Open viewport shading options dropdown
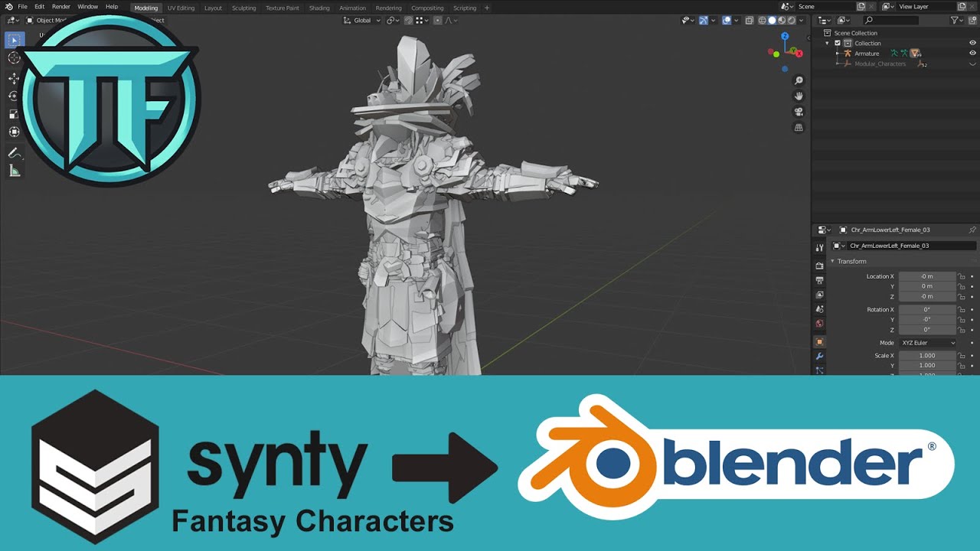 [802, 21]
